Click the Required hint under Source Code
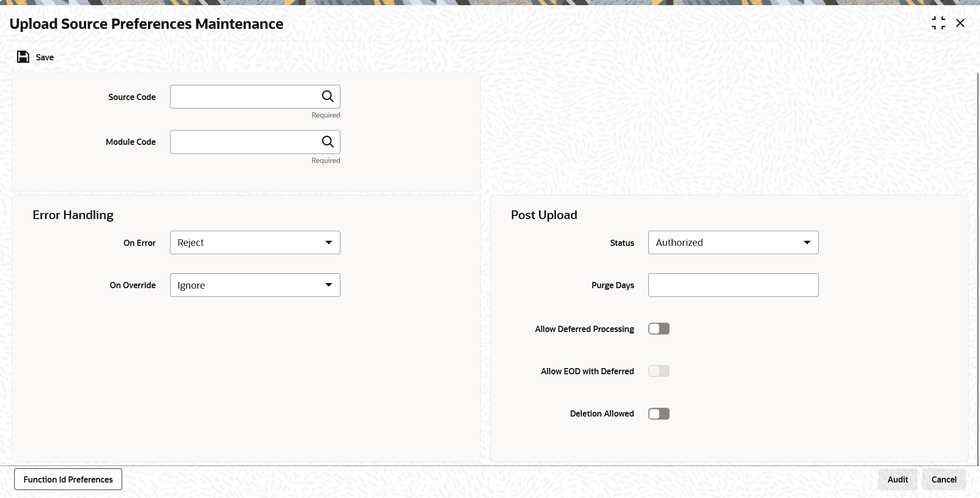 (325, 115)
